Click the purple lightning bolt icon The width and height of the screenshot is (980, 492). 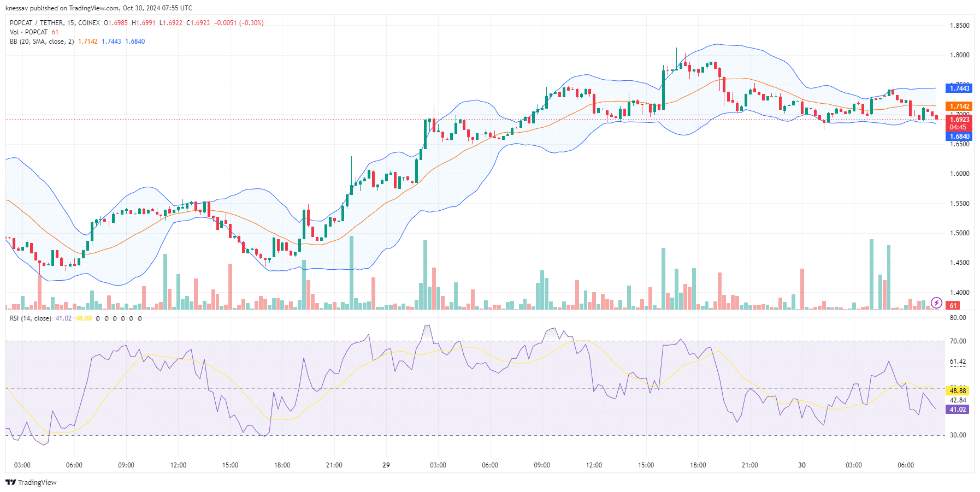[x=936, y=303]
